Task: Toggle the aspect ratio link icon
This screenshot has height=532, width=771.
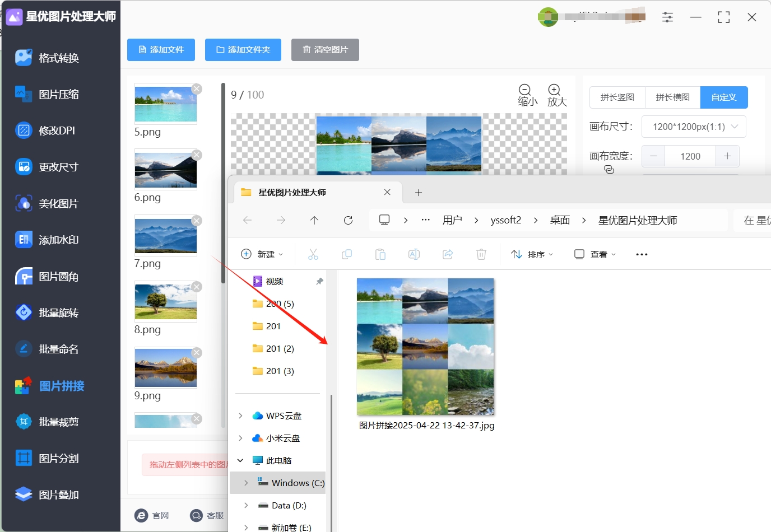Action: (x=609, y=170)
